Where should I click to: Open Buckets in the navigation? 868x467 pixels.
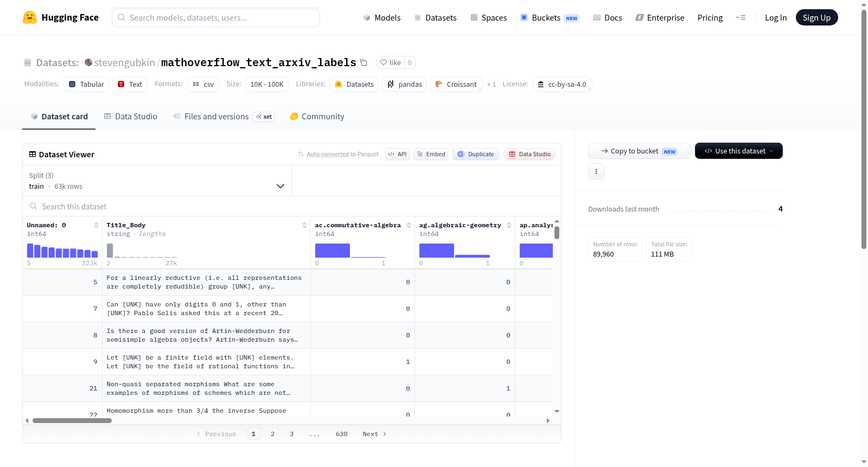(x=550, y=17)
